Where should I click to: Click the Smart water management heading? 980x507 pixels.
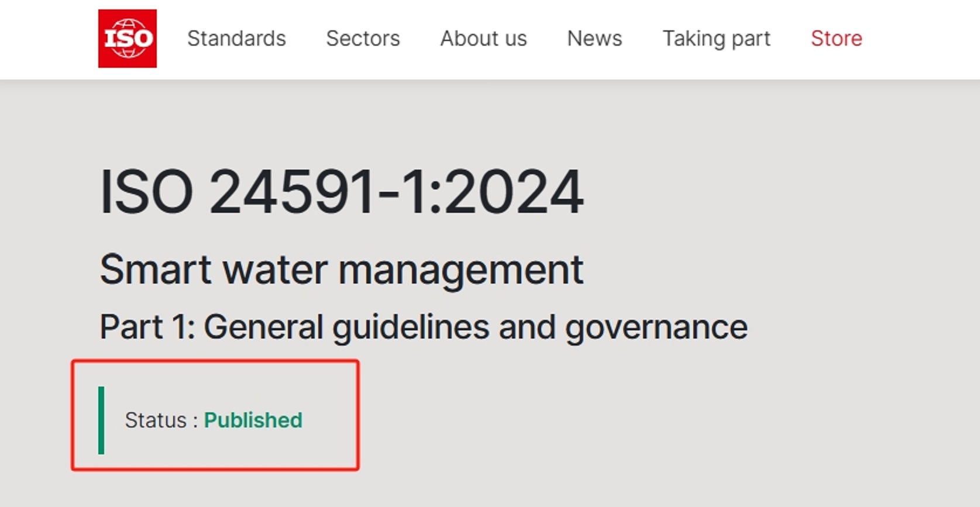point(341,270)
